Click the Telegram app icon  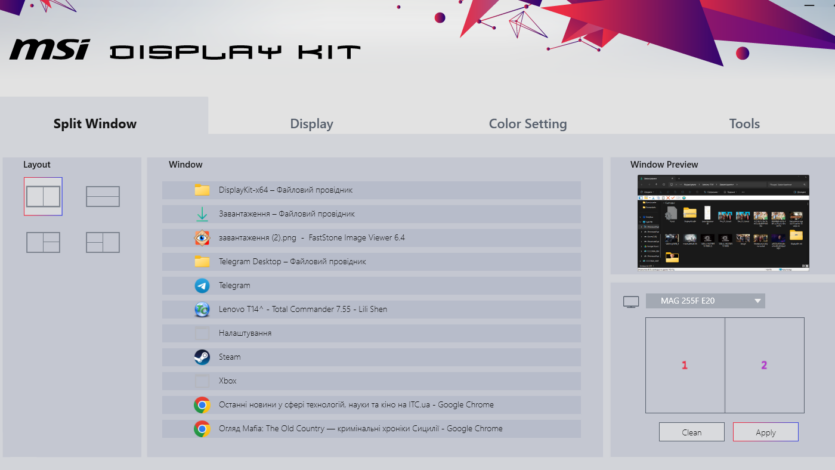click(x=202, y=285)
